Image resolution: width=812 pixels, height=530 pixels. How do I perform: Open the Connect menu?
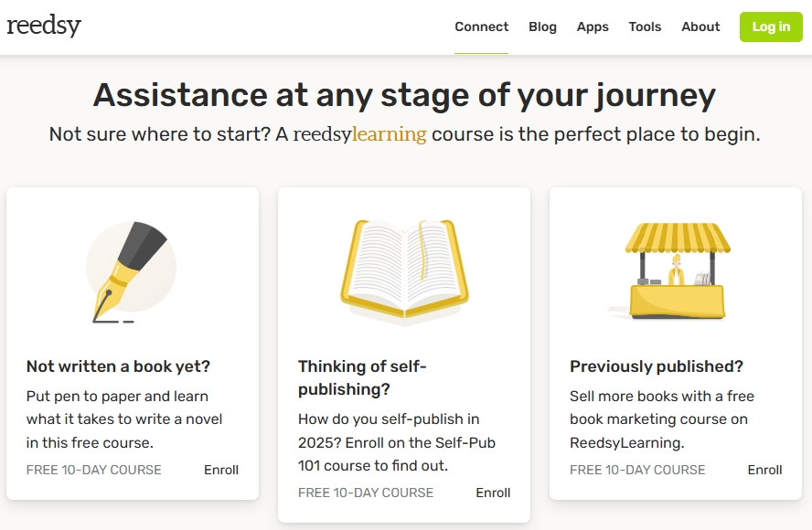click(x=481, y=26)
